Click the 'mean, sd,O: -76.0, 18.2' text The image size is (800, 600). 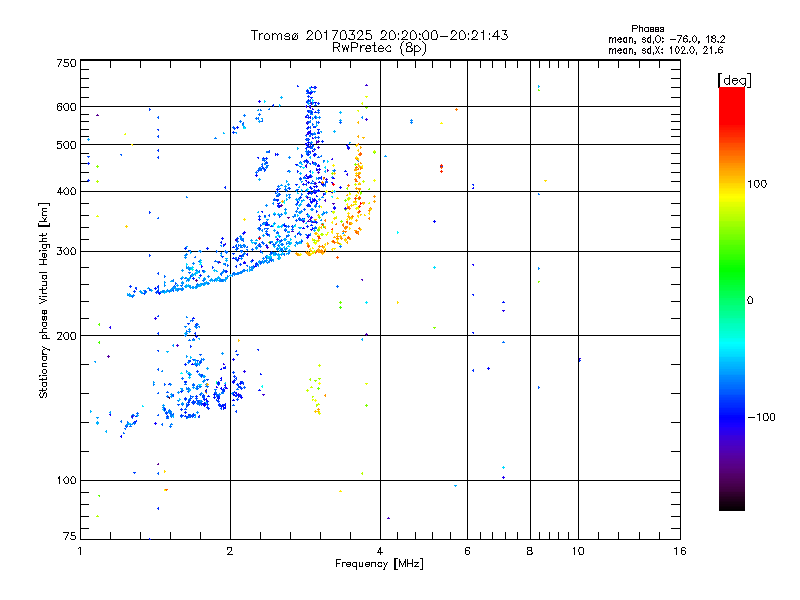[666, 39]
